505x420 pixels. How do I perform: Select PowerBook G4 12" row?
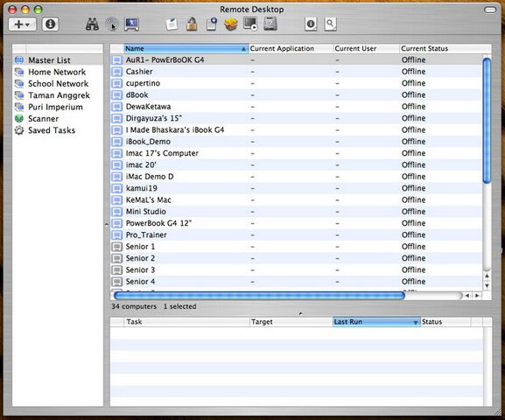(297, 223)
